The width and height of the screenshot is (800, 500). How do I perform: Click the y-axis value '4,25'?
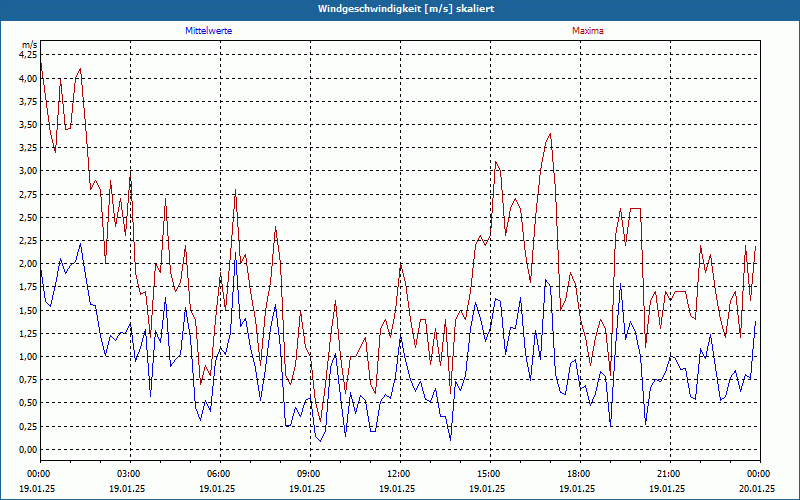[x=29, y=54]
